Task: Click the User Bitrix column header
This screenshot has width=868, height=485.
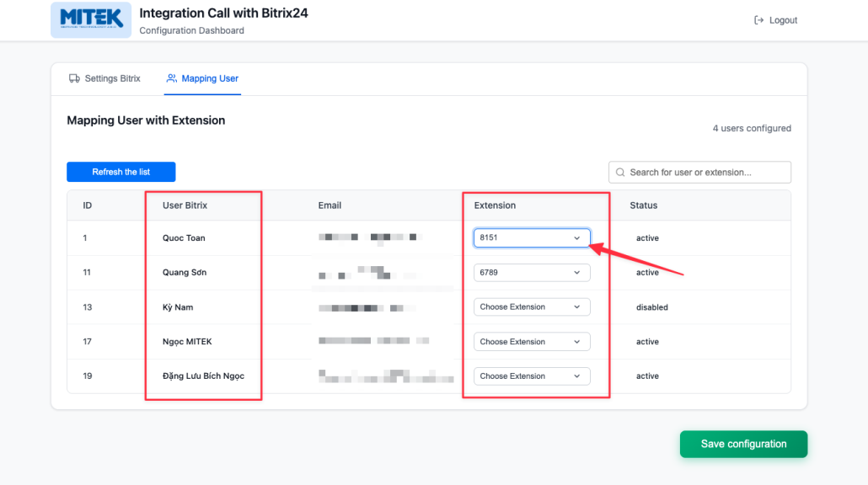Action: click(x=185, y=205)
